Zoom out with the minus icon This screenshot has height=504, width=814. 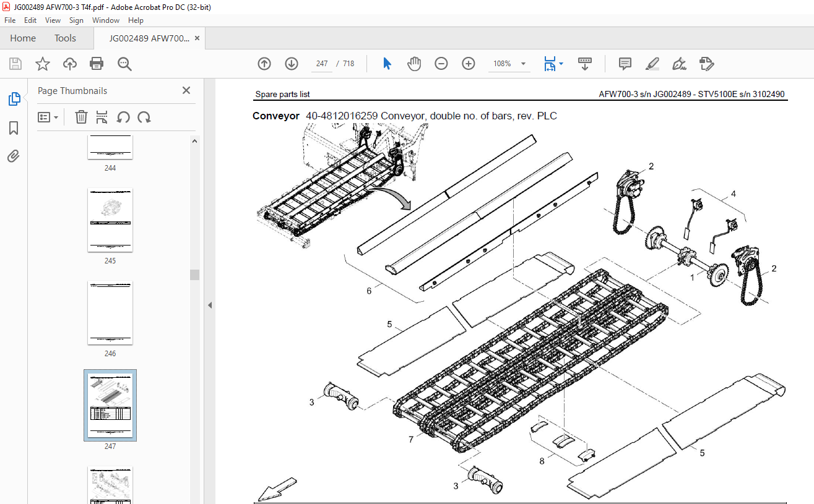click(x=441, y=64)
